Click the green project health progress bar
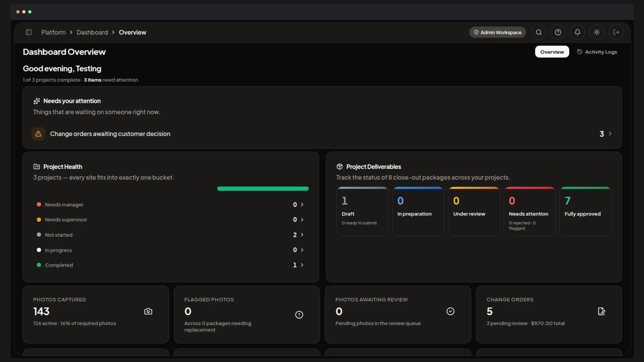The width and height of the screenshot is (644, 362). [263, 189]
